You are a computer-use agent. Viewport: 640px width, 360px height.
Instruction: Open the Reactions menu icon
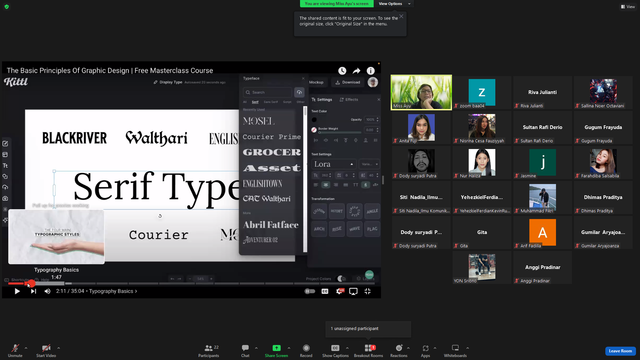tap(398, 348)
